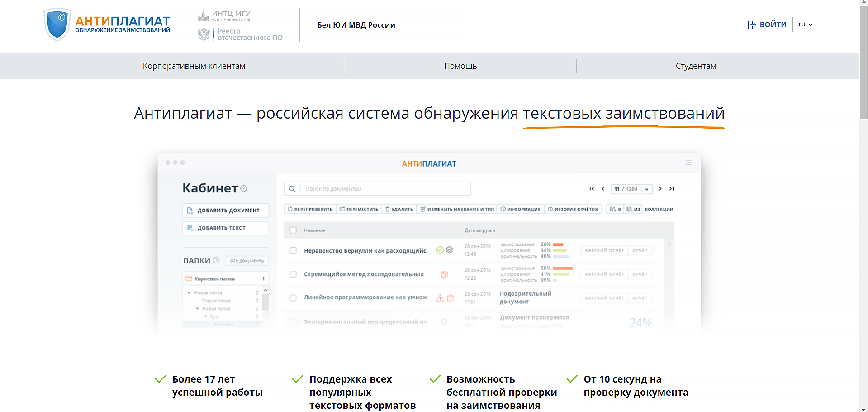This screenshot has height=412, width=868.
Task: Click the add to collection В button
Action: click(615, 209)
